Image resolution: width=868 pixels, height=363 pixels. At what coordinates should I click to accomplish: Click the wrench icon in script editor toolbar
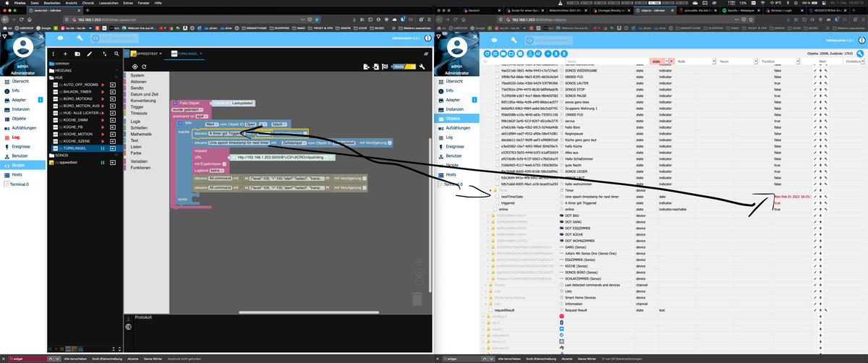point(421,67)
